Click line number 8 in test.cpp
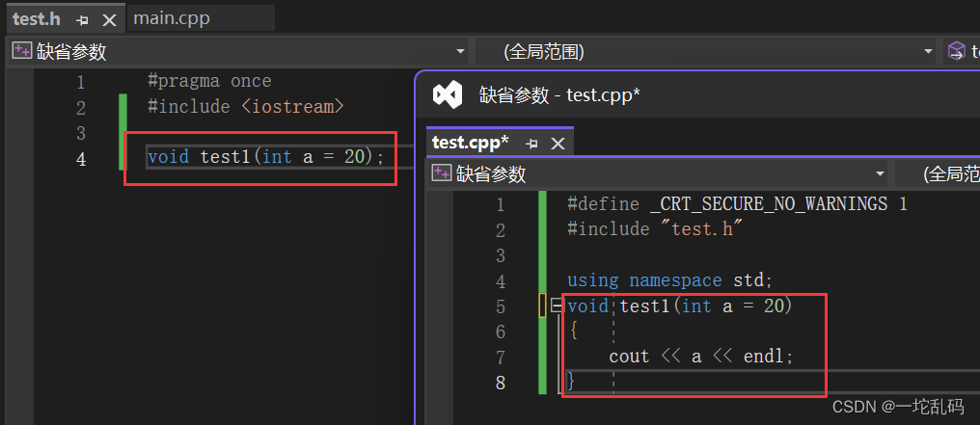 [x=500, y=382]
